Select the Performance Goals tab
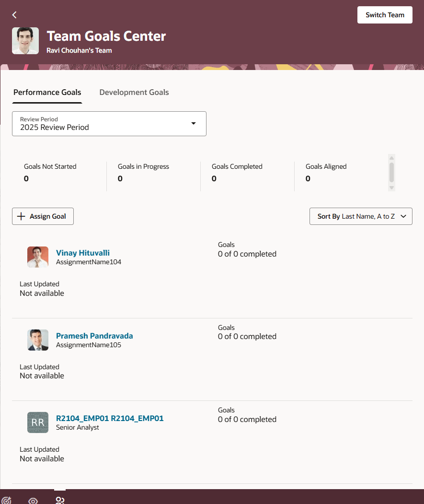Viewport: 424px width, 504px height. 47,92
